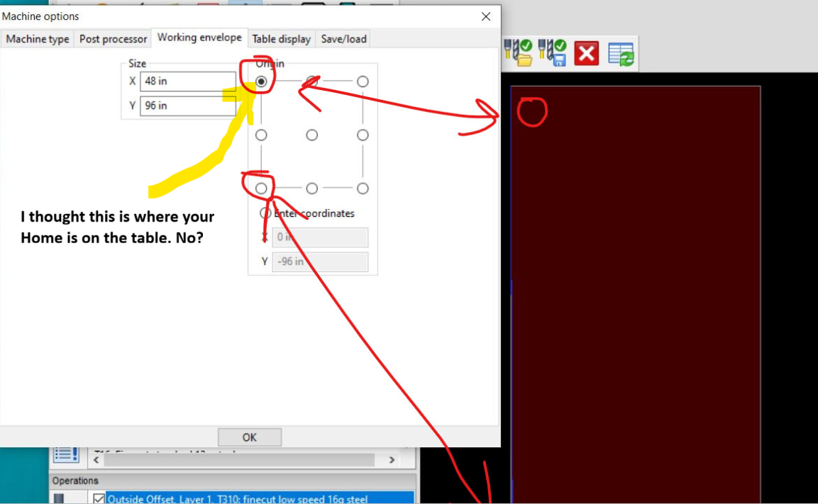Screen dimensions: 818x504
Task: Click the right arrow of horizontal scrollbar
Action: (x=392, y=460)
